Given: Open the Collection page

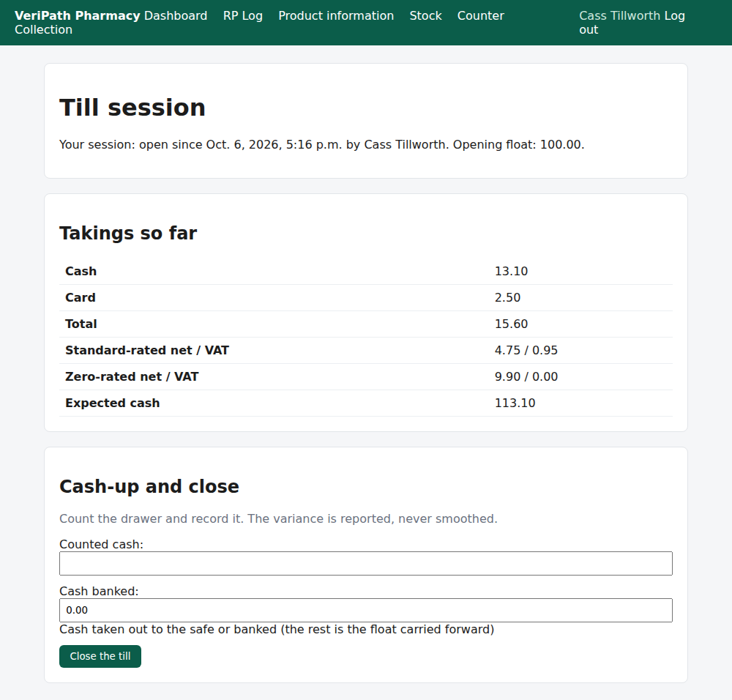Looking at the screenshot, I should pos(43,29).
